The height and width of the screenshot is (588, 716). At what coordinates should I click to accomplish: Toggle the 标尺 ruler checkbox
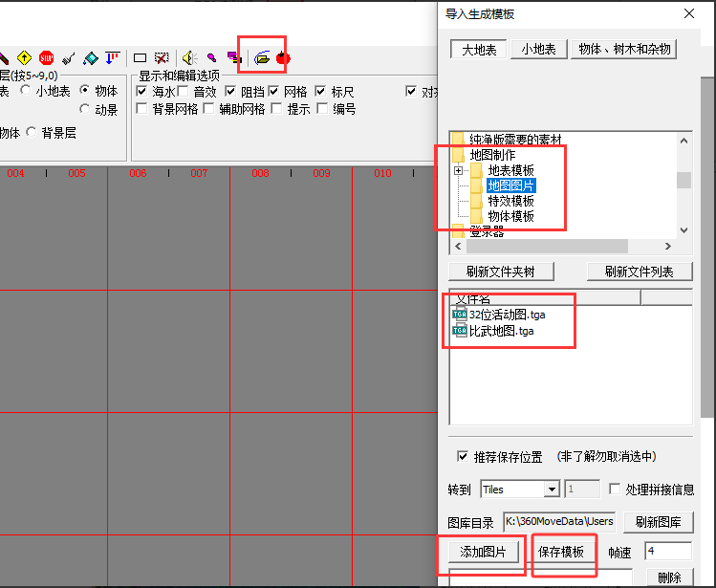(x=320, y=92)
